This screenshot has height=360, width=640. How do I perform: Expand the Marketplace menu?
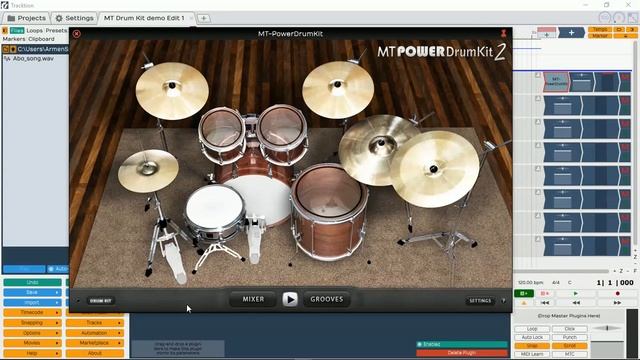pos(95,343)
